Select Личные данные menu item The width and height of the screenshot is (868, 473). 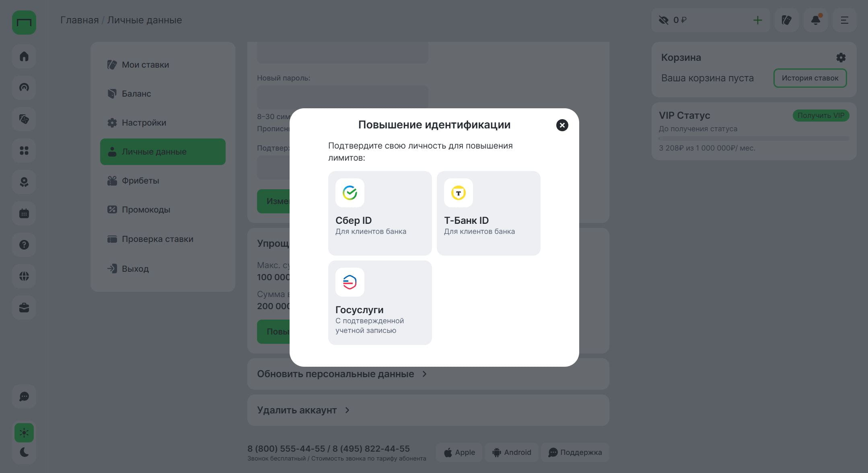[x=163, y=152]
